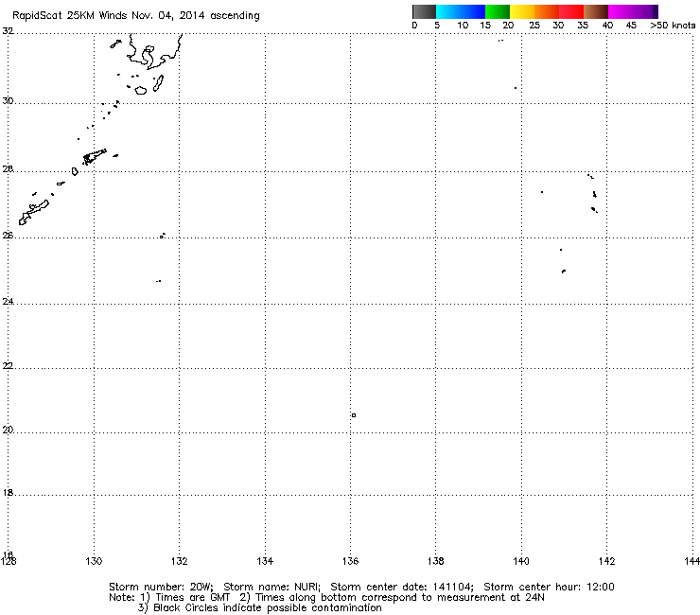Click the '26' latitude axis label

click(8, 236)
